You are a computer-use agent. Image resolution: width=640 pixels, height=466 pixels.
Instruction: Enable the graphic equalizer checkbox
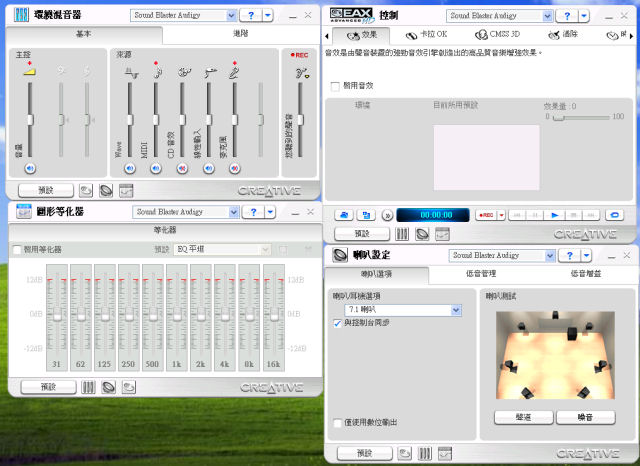point(17,250)
